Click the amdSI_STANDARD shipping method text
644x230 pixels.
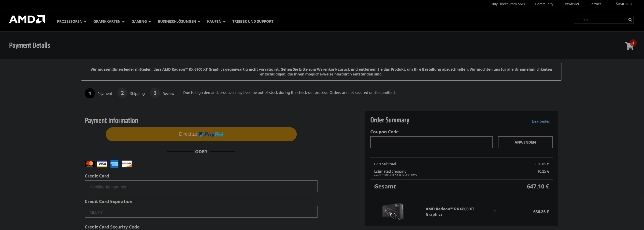(x=395, y=175)
